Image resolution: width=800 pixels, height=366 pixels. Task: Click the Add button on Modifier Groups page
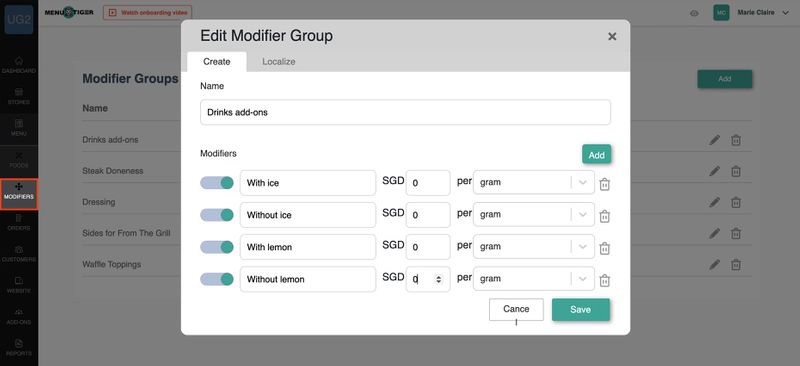724,79
